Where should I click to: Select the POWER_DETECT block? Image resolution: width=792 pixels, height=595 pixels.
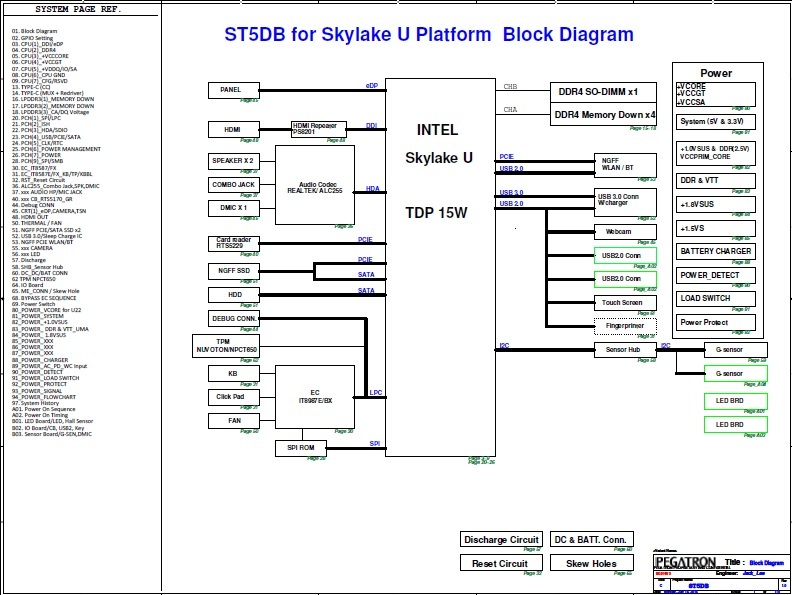tap(716, 275)
